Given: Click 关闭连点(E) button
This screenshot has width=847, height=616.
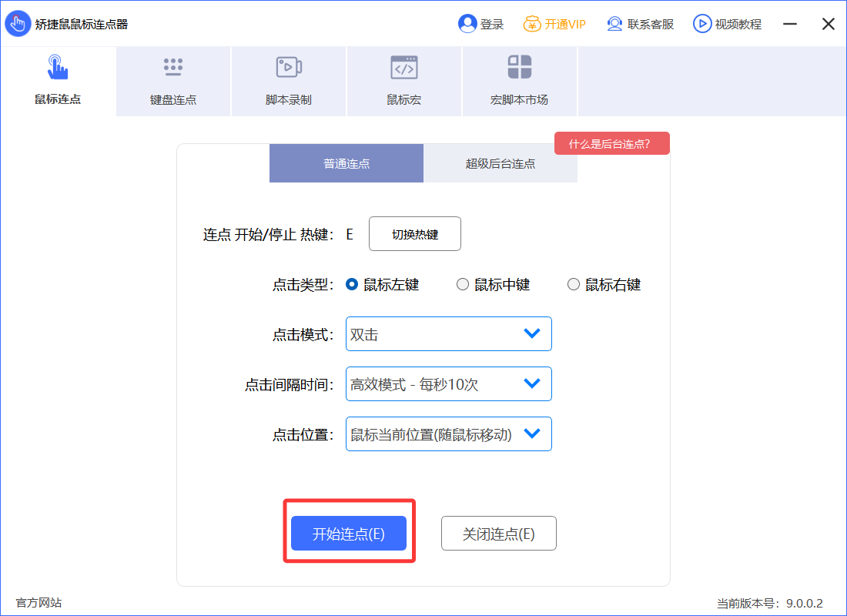Looking at the screenshot, I should (499, 534).
